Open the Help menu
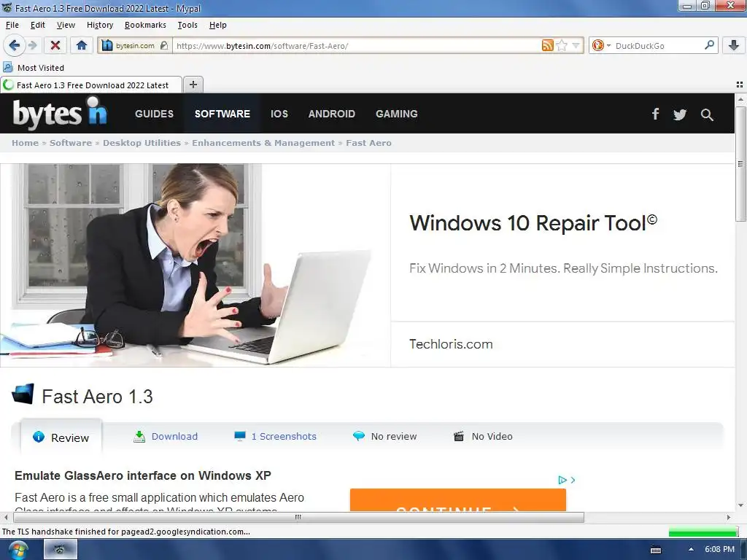 point(217,25)
